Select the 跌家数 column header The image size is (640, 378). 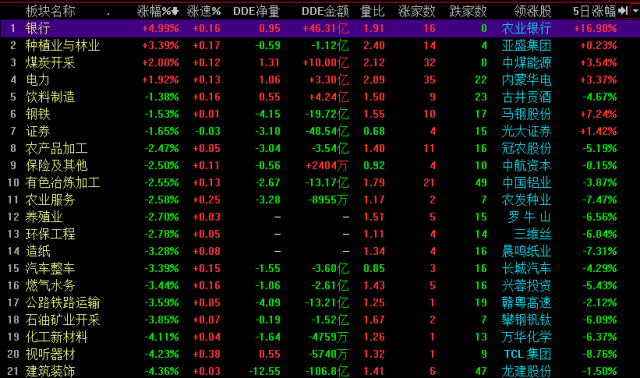(x=468, y=11)
